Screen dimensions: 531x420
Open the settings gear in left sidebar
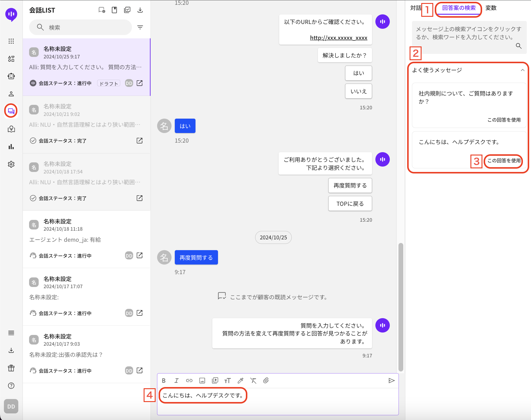click(11, 164)
